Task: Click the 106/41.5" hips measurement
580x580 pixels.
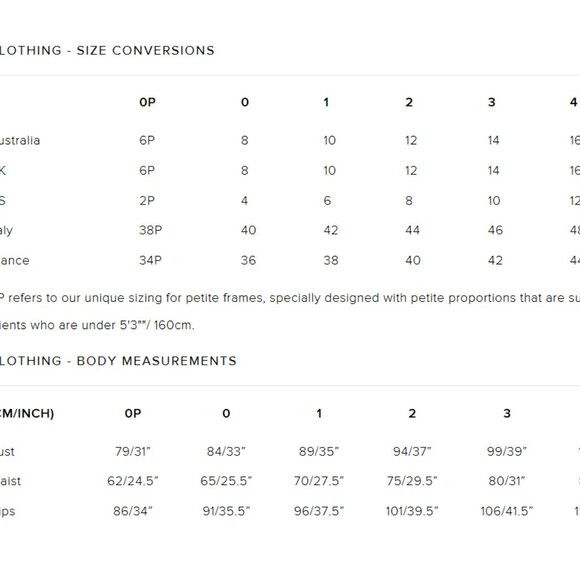Action: 507,511
